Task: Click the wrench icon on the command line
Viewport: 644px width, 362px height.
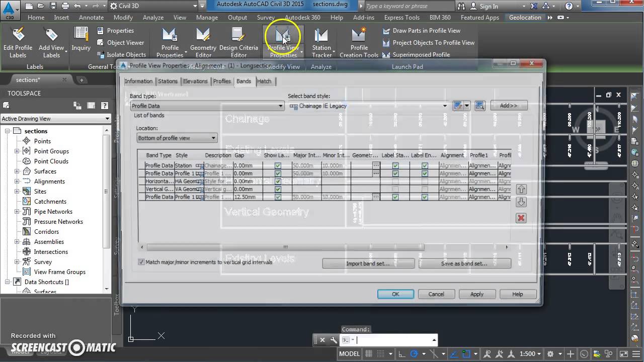Action: point(334,340)
